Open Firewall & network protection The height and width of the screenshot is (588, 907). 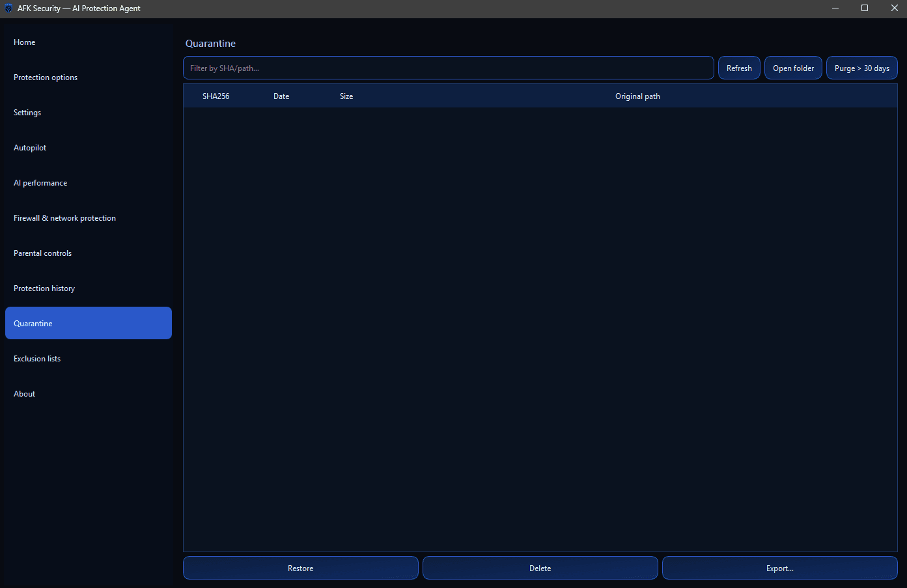click(64, 217)
